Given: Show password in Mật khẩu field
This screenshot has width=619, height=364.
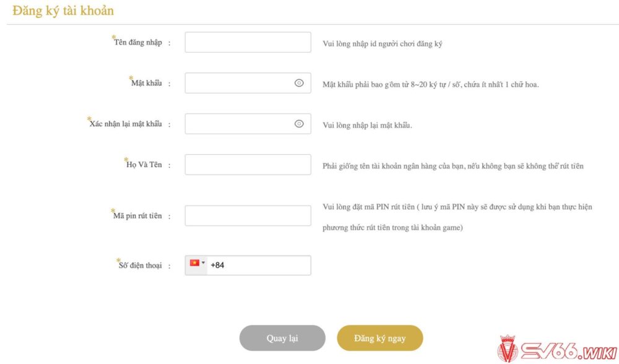Looking at the screenshot, I should (299, 83).
